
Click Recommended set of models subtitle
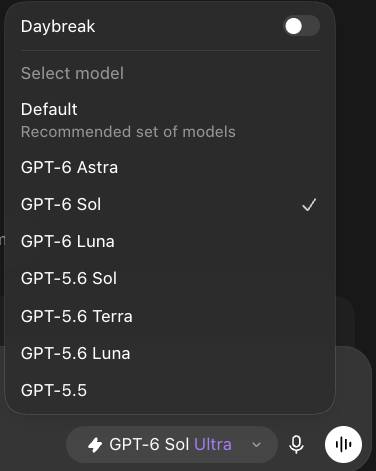click(x=128, y=132)
